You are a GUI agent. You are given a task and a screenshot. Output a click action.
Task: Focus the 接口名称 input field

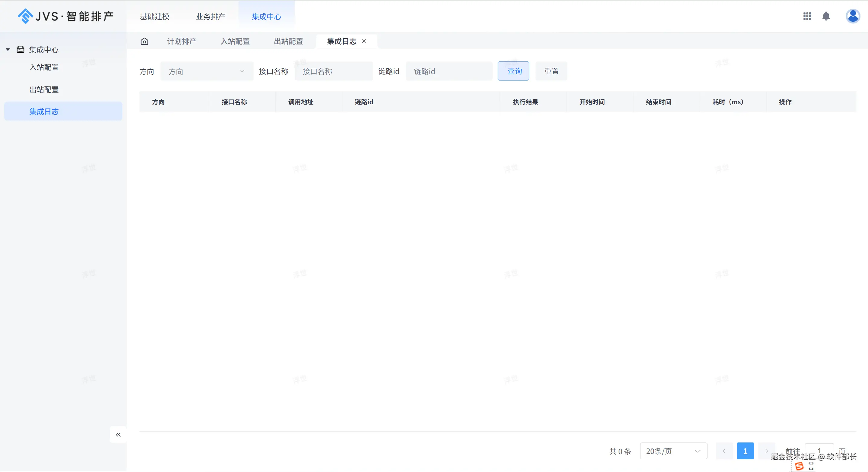click(334, 71)
